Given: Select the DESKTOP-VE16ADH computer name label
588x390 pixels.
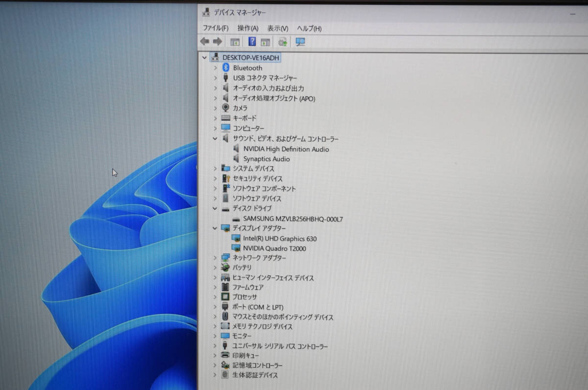Looking at the screenshot, I should click(x=251, y=57).
